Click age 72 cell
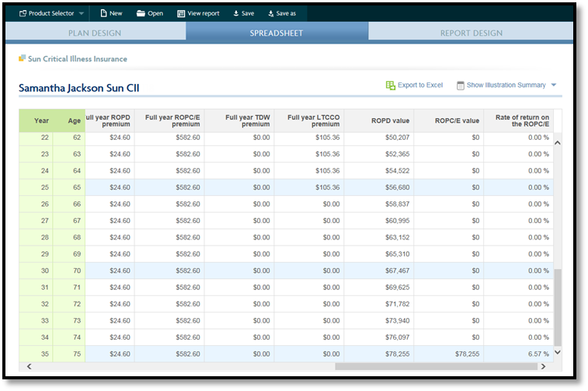 point(69,304)
